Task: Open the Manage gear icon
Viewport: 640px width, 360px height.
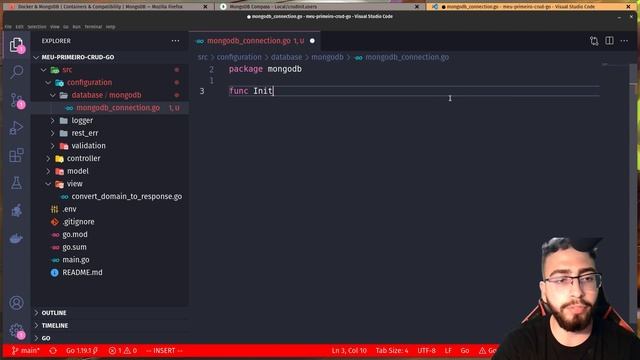Action: tap(16, 330)
